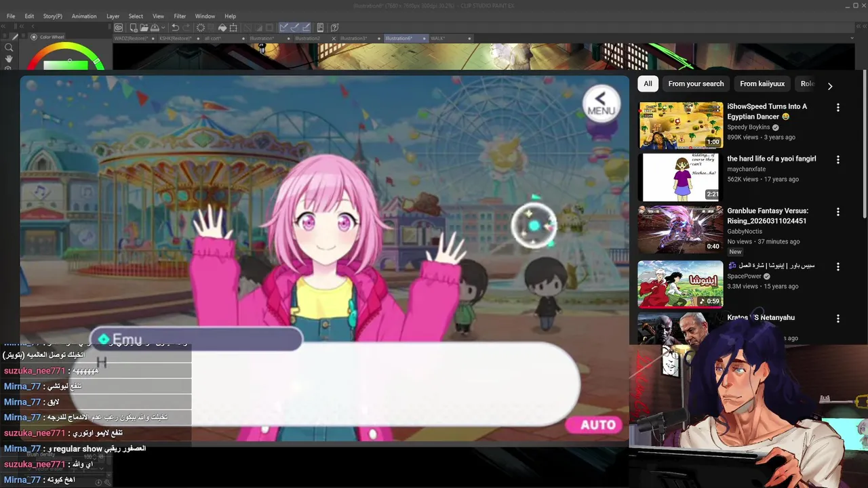
Task: Toggle Snap to Ruler
Action: point(284,28)
